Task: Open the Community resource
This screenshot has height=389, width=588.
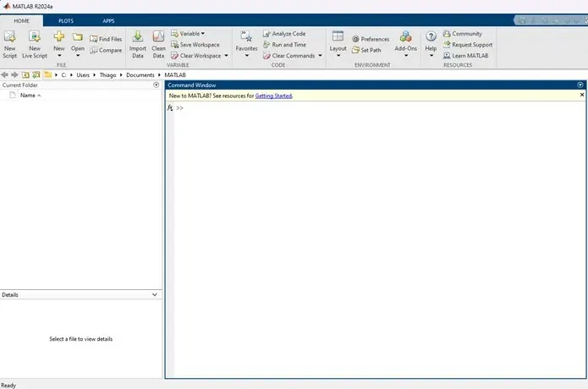Action: coord(463,33)
